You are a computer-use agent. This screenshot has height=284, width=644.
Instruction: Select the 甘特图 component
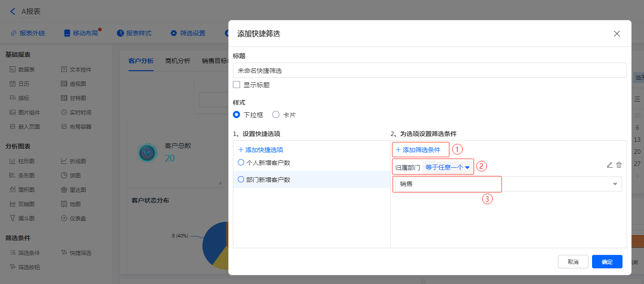73,98
